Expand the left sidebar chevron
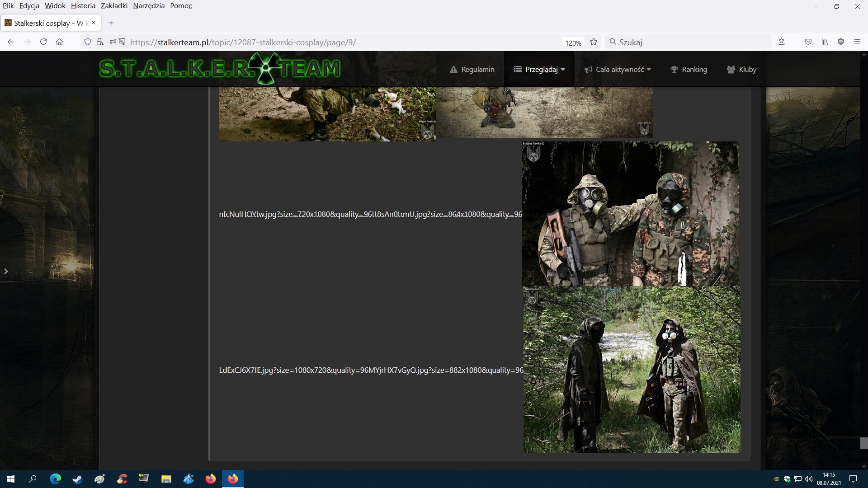 coord(6,271)
